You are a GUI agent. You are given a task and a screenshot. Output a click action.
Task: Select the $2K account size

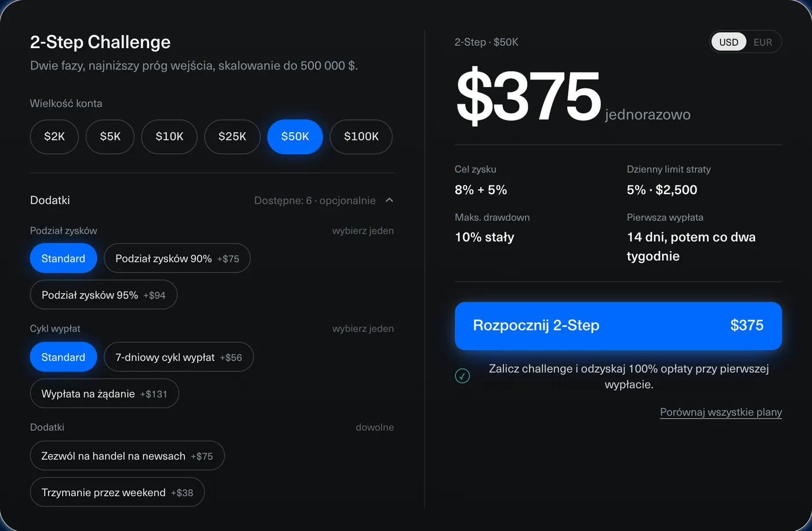click(55, 137)
